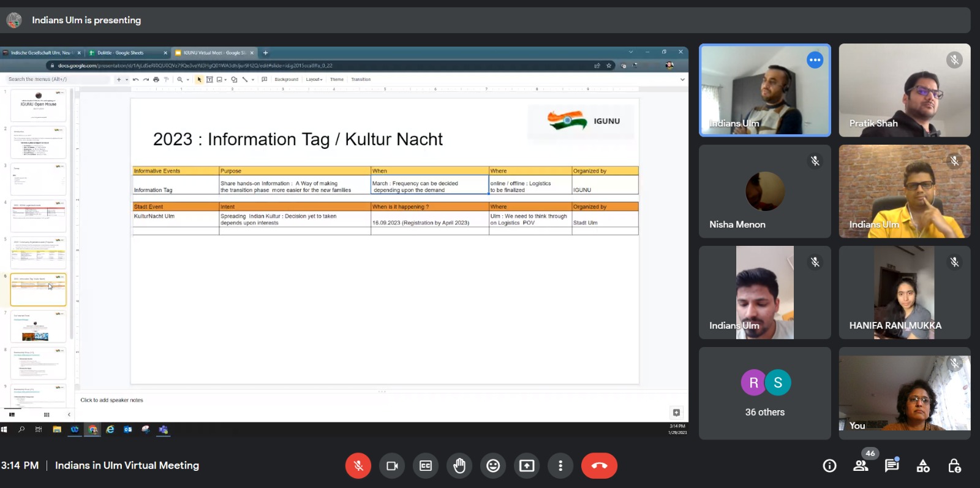Leave the call with red hang-up button
The image size is (980, 488).
coord(599,466)
